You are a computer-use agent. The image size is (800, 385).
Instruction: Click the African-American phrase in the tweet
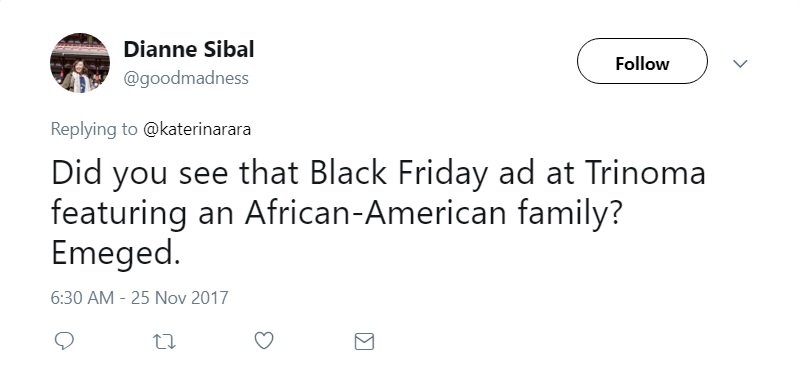(x=376, y=213)
